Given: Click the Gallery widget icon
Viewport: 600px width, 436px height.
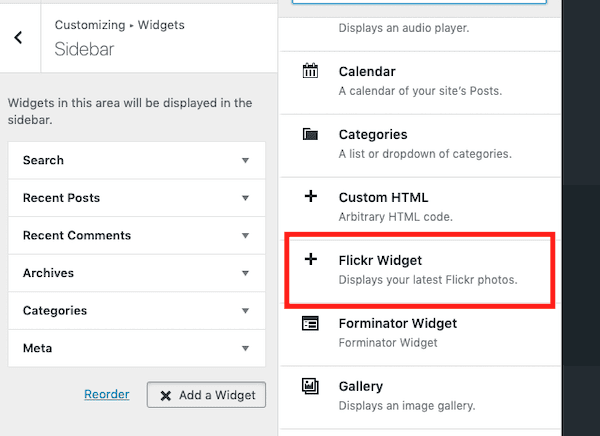Looking at the screenshot, I should [310, 386].
